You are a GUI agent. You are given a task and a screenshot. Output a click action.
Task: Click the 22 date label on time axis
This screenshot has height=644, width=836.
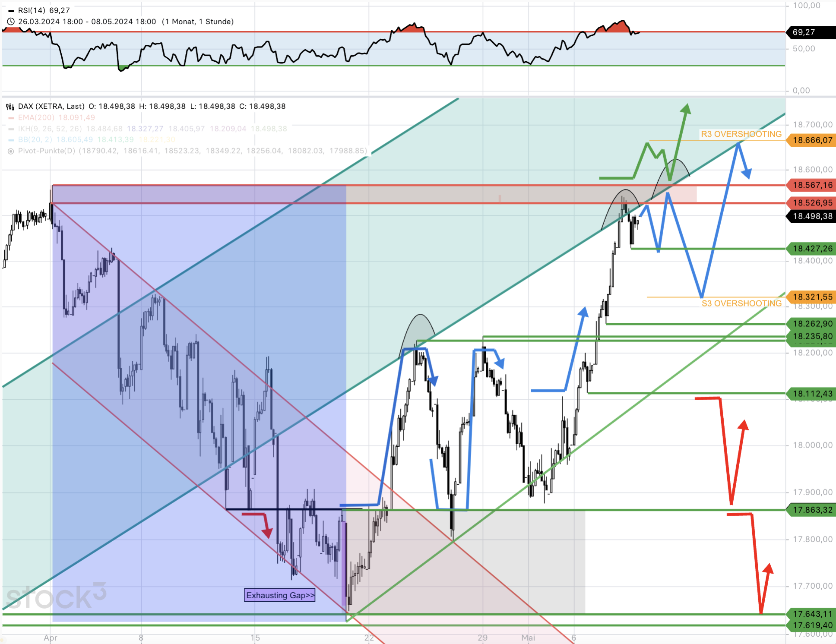[x=369, y=638]
